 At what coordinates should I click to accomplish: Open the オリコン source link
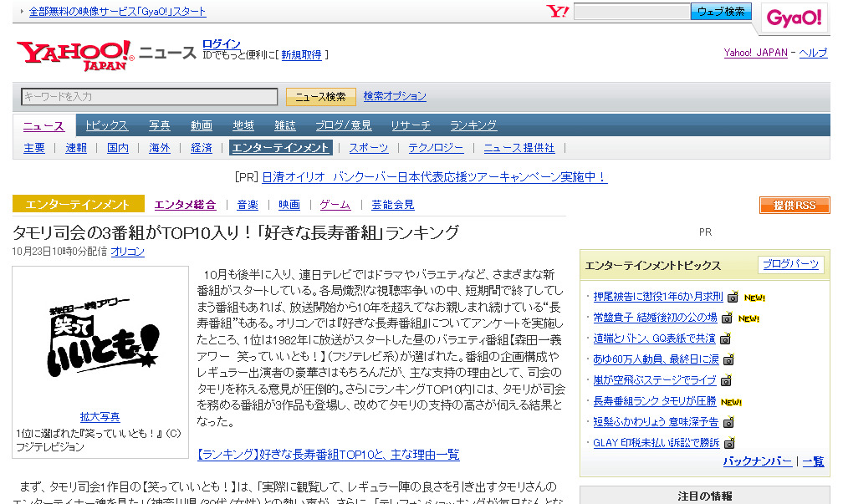click(x=127, y=252)
